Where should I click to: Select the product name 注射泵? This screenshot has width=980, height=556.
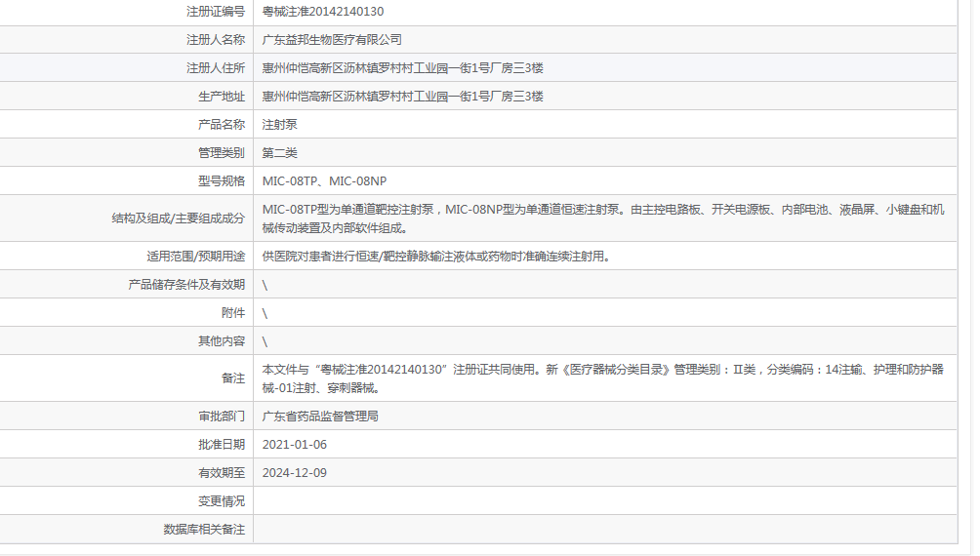pos(280,125)
